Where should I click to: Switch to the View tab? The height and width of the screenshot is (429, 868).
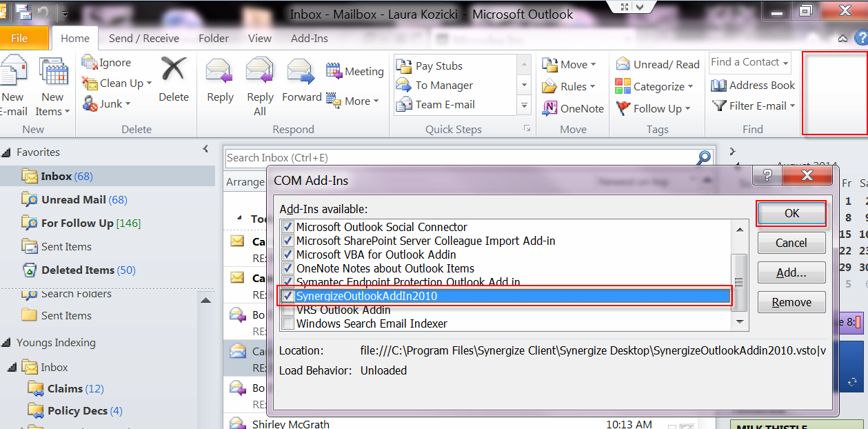click(x=260, y=39)
